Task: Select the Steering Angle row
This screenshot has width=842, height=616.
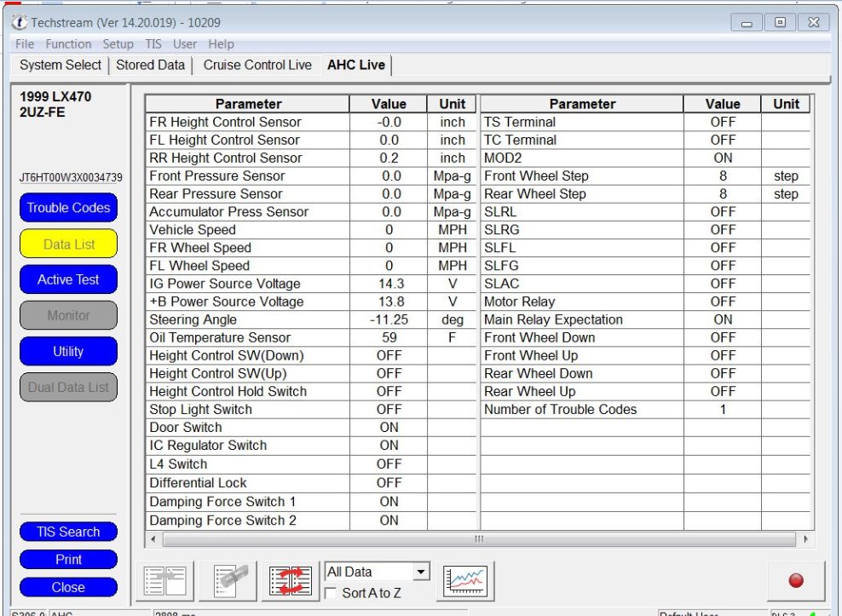Action: click(311, 320)
